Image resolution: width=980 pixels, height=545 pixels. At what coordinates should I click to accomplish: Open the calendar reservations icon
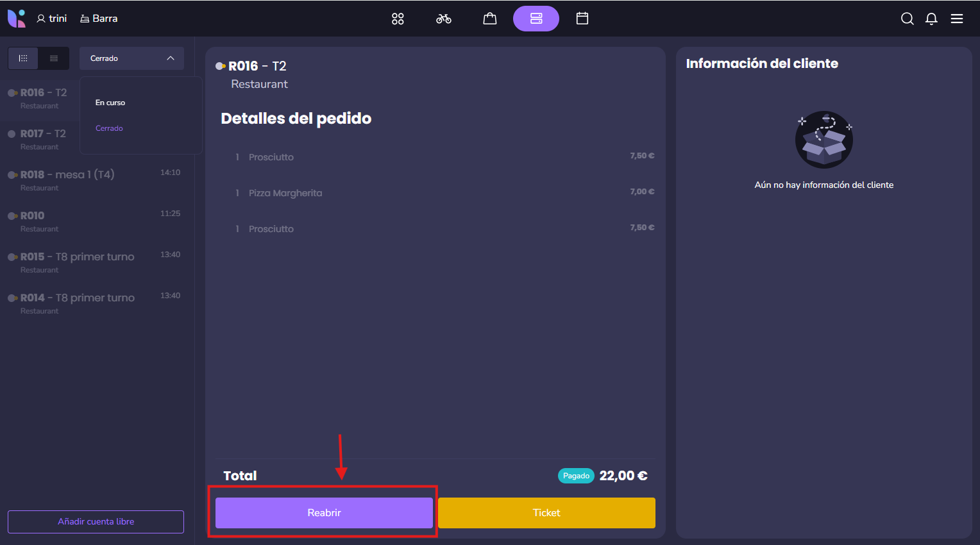click(x=582, y=19)
